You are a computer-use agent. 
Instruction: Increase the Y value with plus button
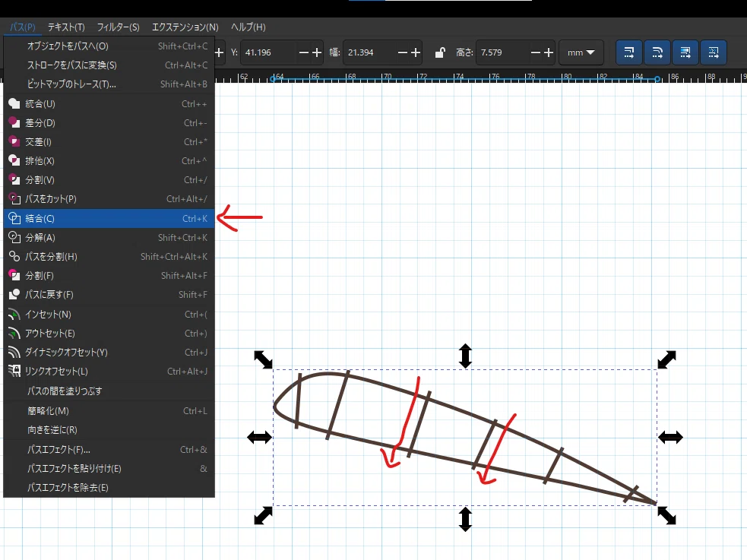(317, 52)
